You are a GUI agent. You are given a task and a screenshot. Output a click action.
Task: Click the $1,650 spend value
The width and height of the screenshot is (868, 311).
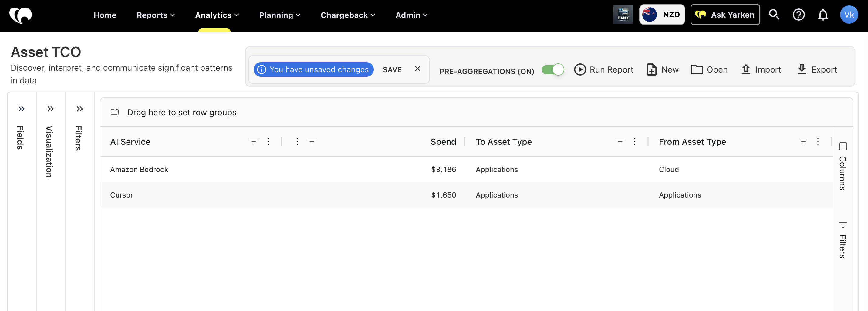(444, 195)
